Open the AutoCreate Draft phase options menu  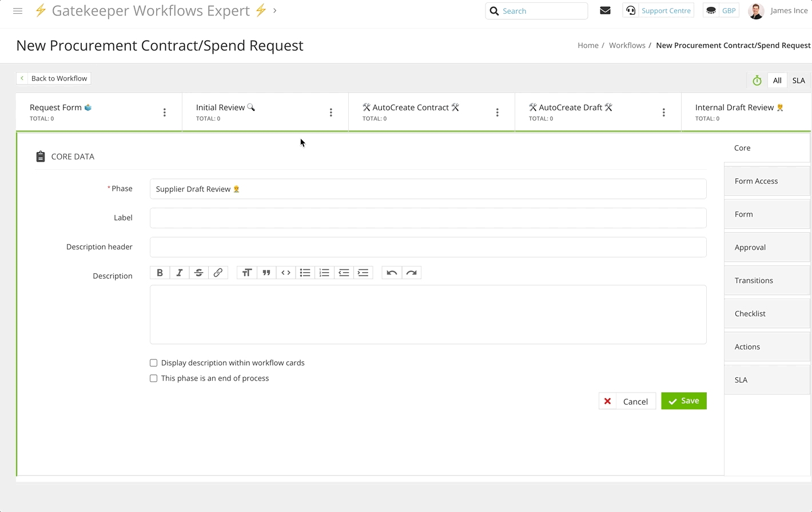pyautogui.click(x=664, y=113)
